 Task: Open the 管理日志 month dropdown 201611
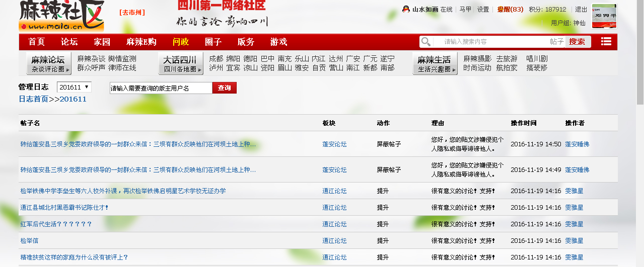74,87
